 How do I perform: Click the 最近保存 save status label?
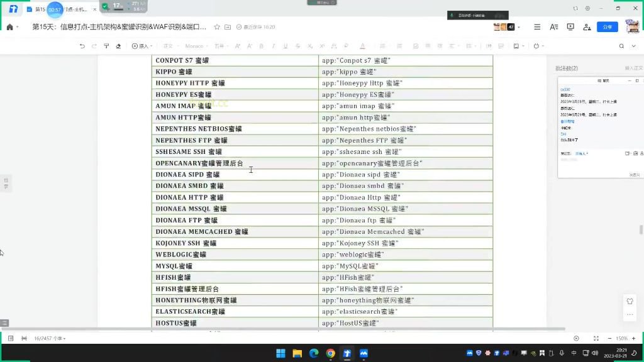255,27
